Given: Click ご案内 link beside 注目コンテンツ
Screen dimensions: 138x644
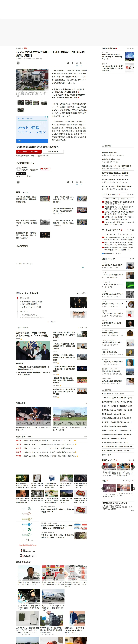Looking at the screenshot, I should click(132, 259).
